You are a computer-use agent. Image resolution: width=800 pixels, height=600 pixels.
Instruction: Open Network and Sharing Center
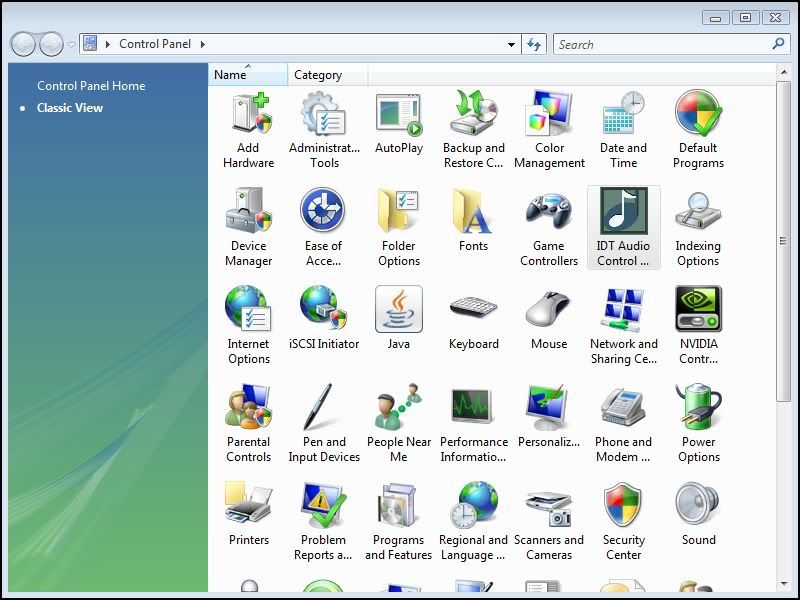623,326
